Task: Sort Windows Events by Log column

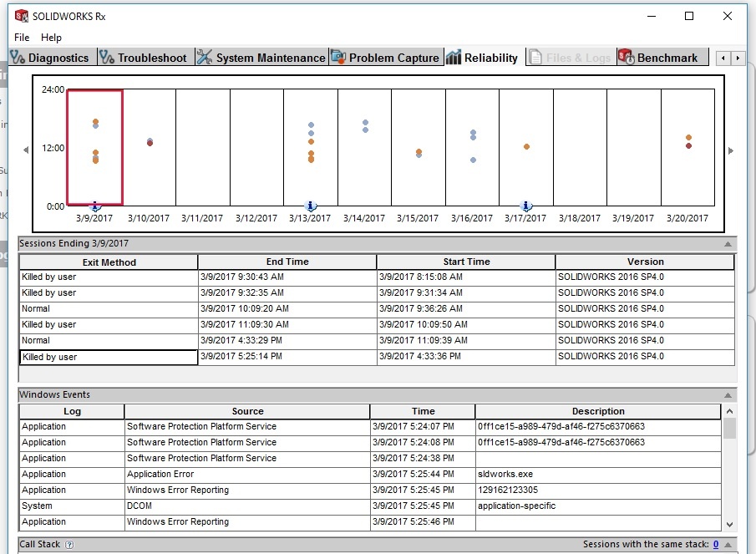Action: coord(72,411)
